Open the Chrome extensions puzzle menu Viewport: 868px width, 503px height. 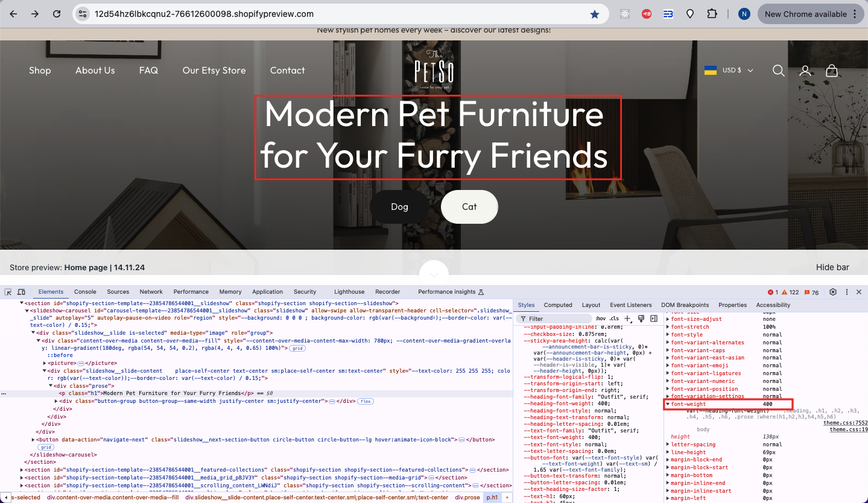pos(712,14)
